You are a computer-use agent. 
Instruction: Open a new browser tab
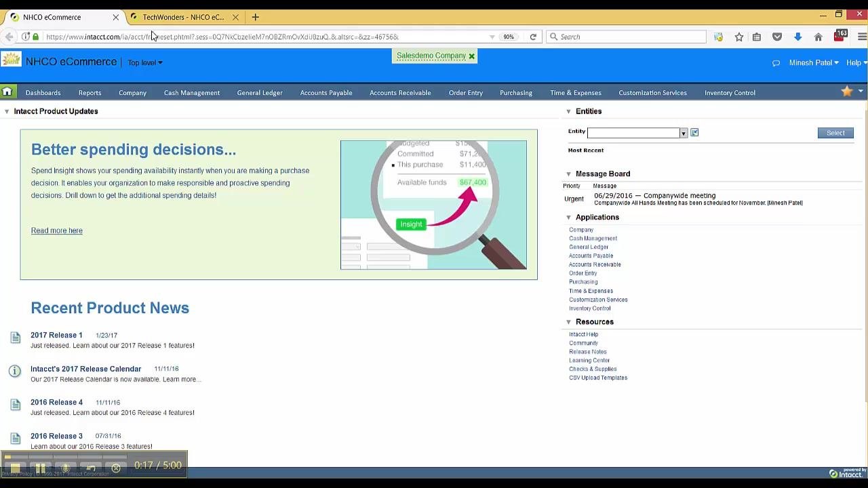click(x=255, y=17)
